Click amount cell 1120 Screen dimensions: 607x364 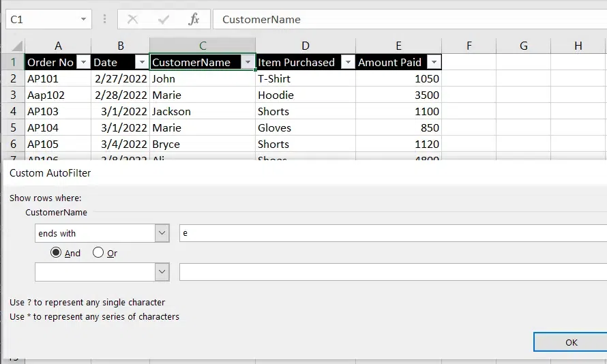[398, 144]
